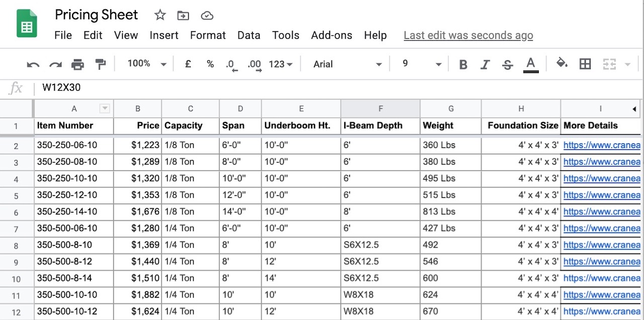Viewport: 644px width, 320px height.
Task: Print the spreadsheet using printer icon
Action: 77,64
